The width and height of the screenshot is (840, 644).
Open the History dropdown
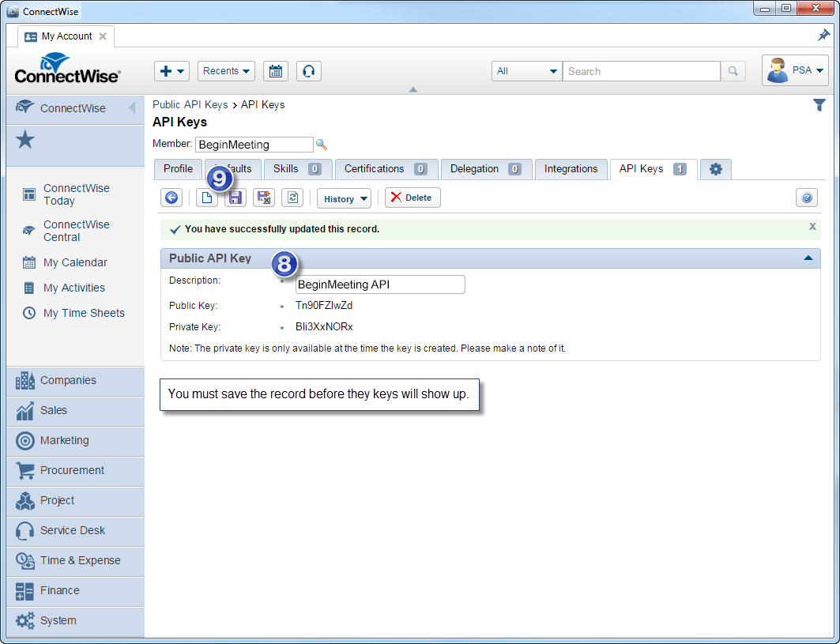[344, 198]
